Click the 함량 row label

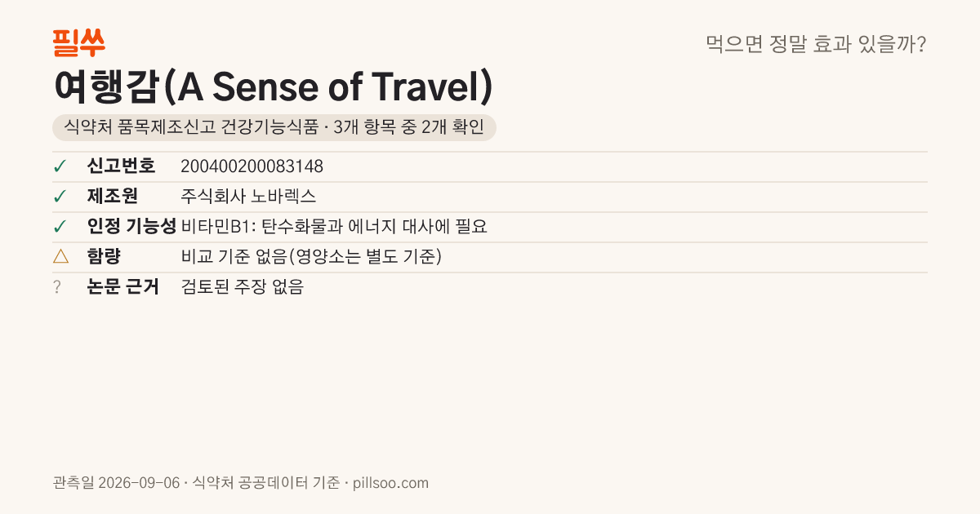(104, 257)
